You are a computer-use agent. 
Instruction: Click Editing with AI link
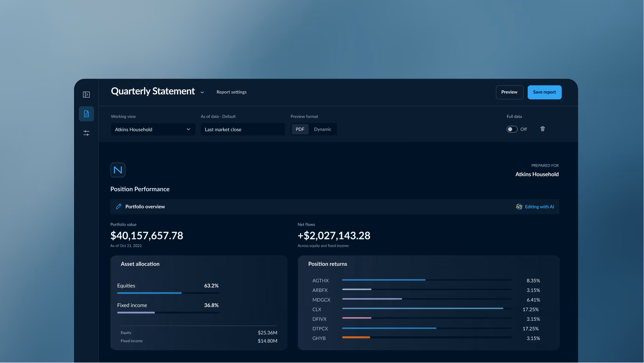(539, 207)
